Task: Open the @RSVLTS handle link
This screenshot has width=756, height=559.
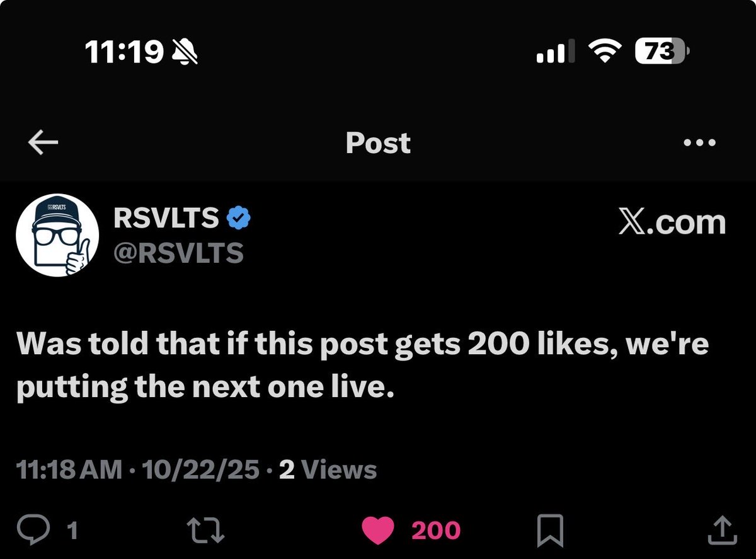Action: pyautogui.click(x=178, y=253)
